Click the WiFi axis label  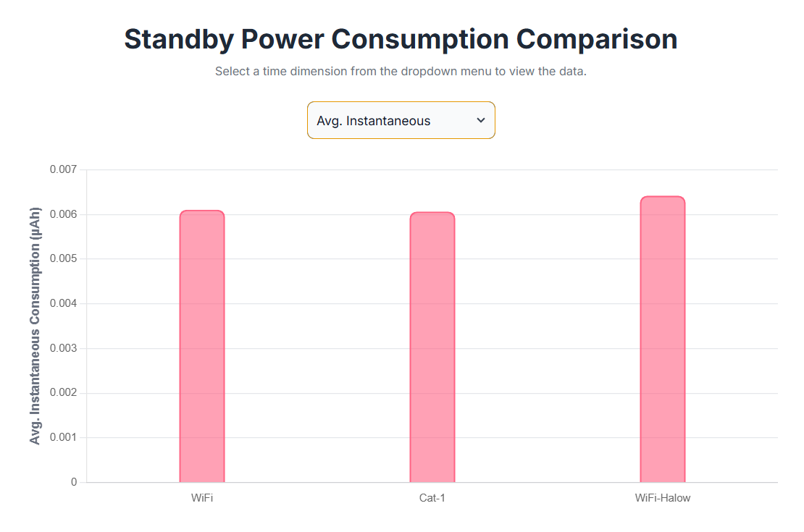[202, 498]
